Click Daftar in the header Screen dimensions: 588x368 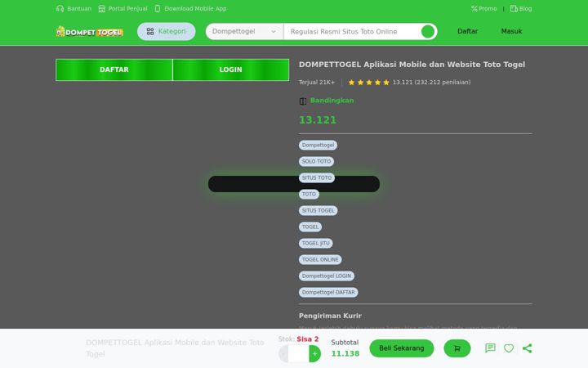click(467, 31)
